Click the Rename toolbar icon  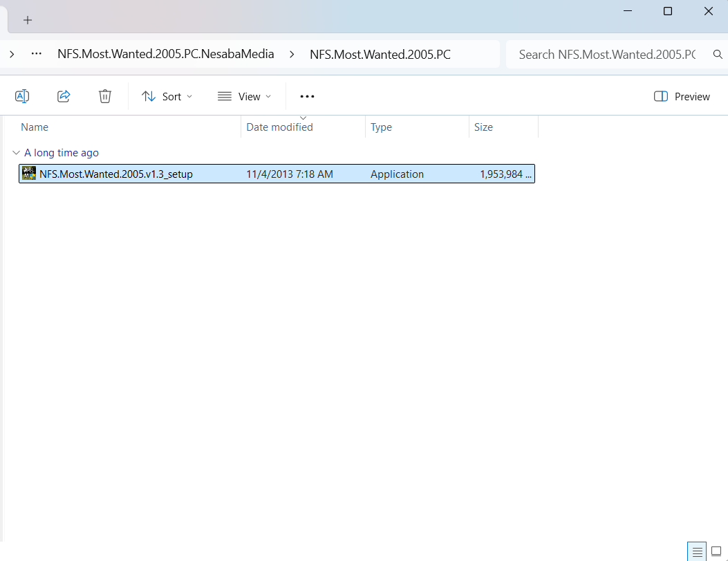tap(22, 96)
